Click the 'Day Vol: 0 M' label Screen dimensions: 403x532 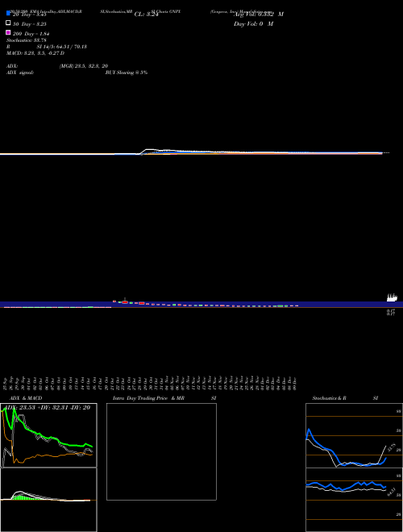[x=253, y=24]
